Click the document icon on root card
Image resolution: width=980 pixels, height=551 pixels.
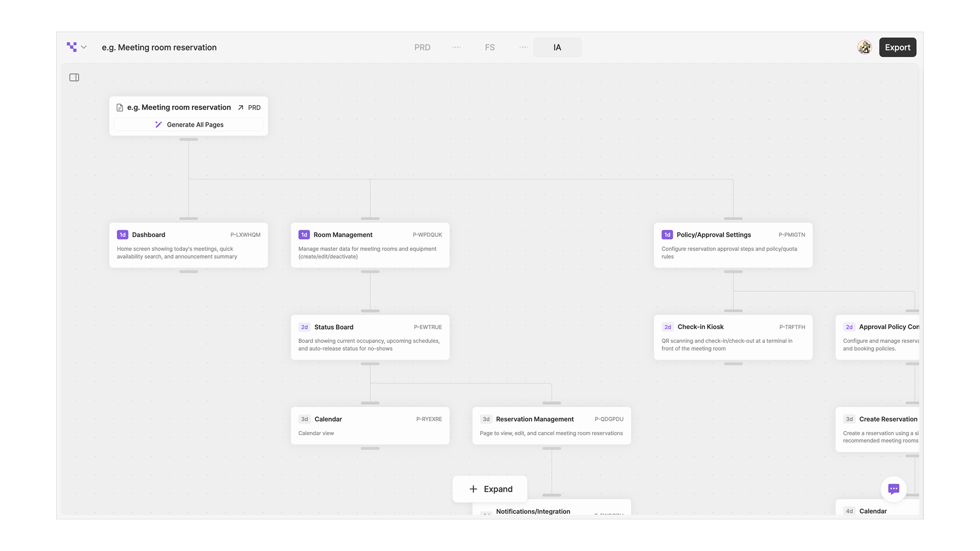click(119, 108)
